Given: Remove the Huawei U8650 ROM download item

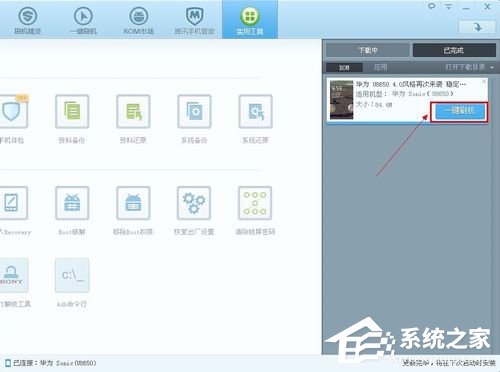Looking at the screenshot, I should pyautogui.click(x=484, y=81).
